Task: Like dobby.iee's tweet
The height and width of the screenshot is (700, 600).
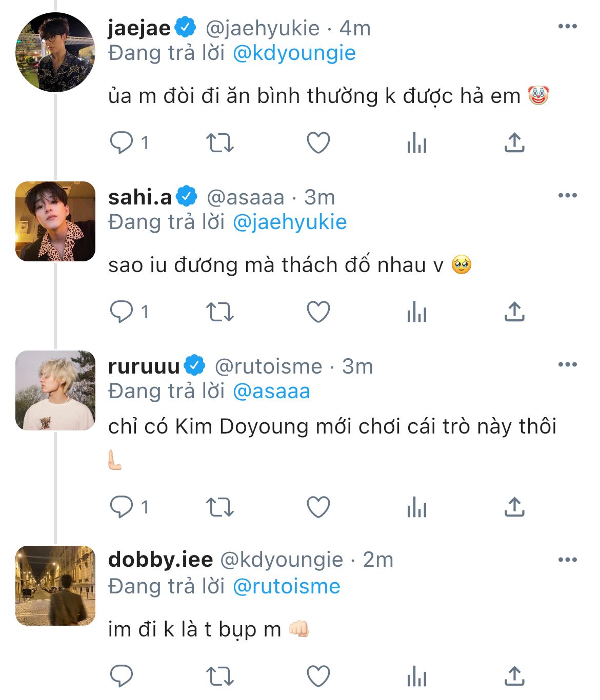Action: point(318,676)
